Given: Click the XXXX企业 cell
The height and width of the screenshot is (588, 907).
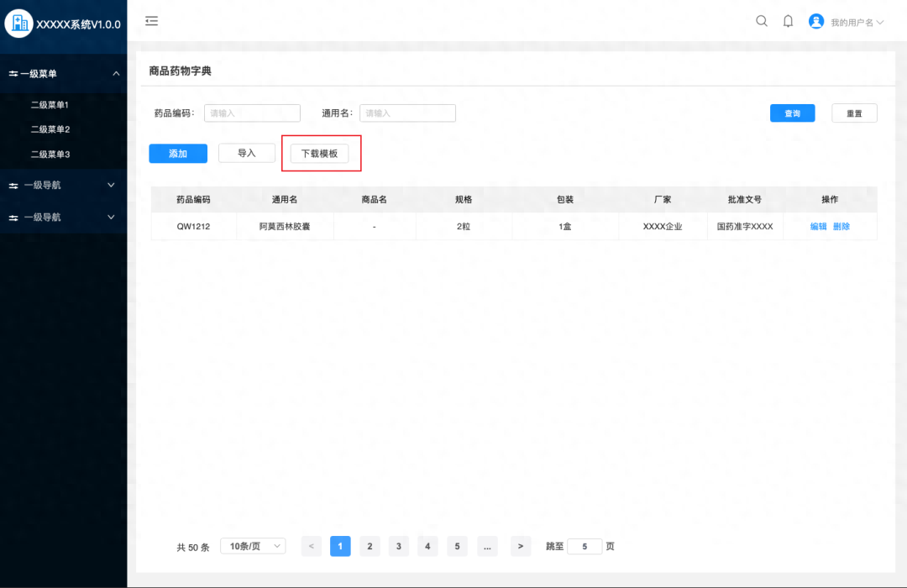Looking at the screenshot, I should coord(663,226).
